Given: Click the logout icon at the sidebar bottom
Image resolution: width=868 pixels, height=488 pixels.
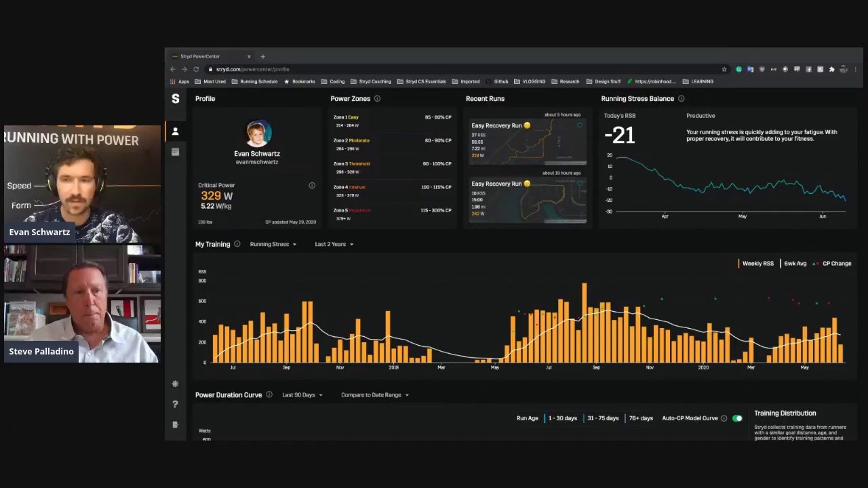Looking at the screenshot, I should pos(176,424).
